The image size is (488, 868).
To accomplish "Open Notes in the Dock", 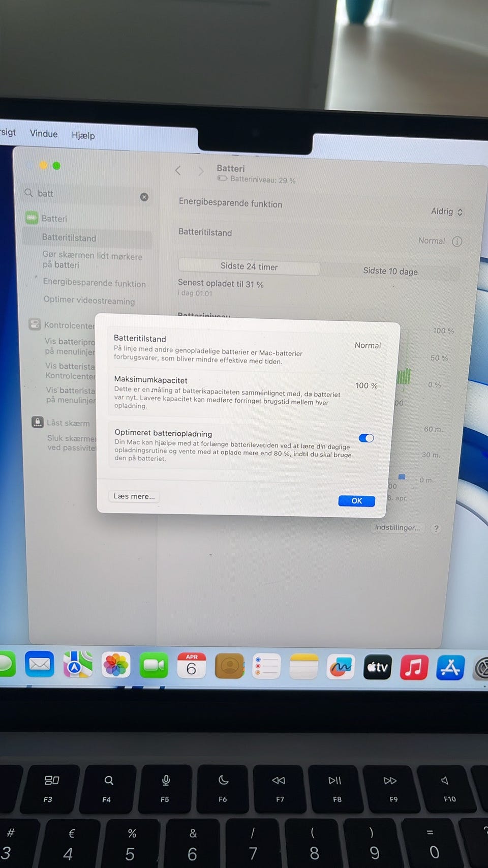I will pos(303,666).
